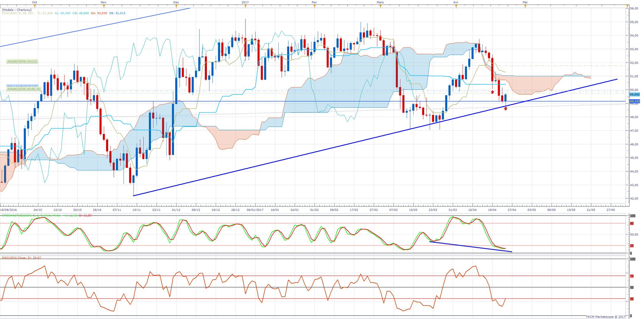The width and height of the screenshot is (644, 319).
Task: Select the STOCHASTIC indicator label
Action: [31, 215]
